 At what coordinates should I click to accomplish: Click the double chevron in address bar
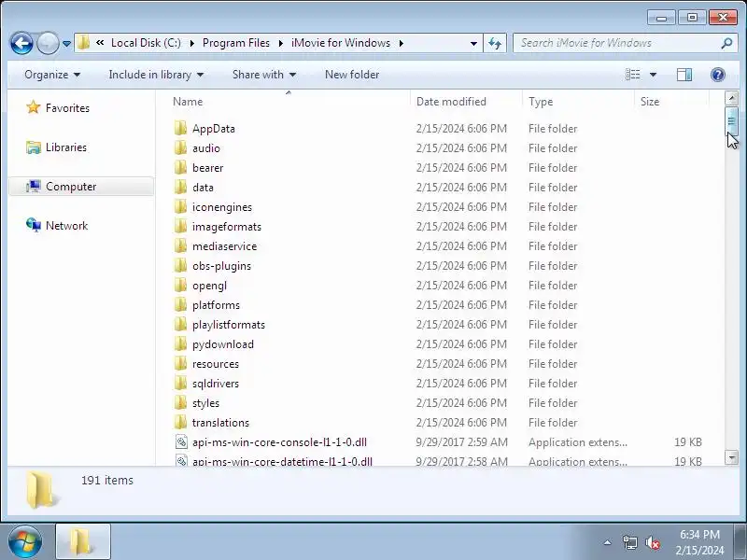pos(100,42)
